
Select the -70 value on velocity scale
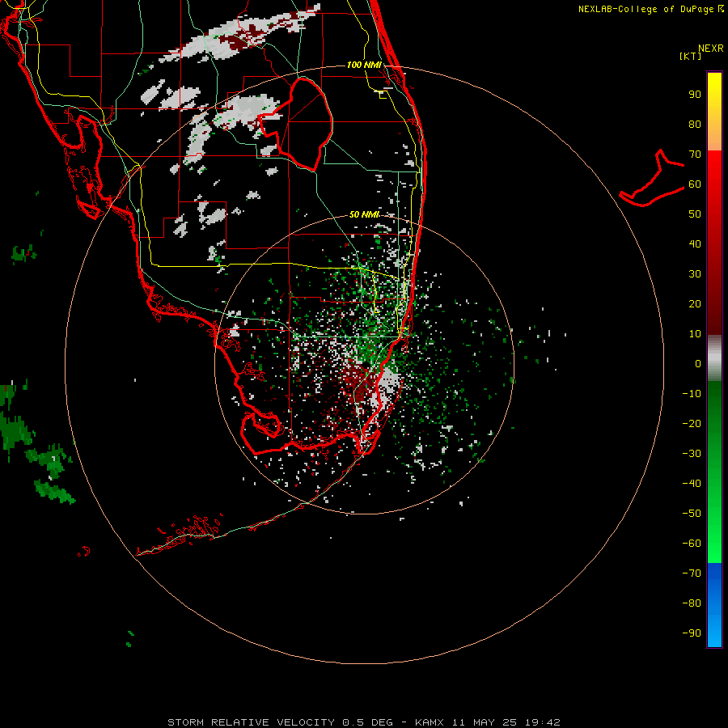click(x=692, y=574)
